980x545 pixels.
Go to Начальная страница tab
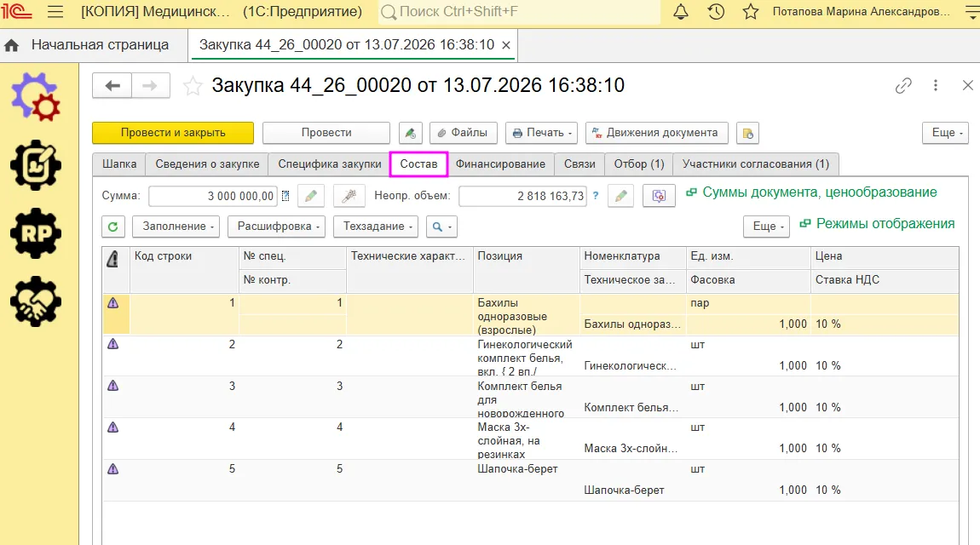(x=100, y=45)
